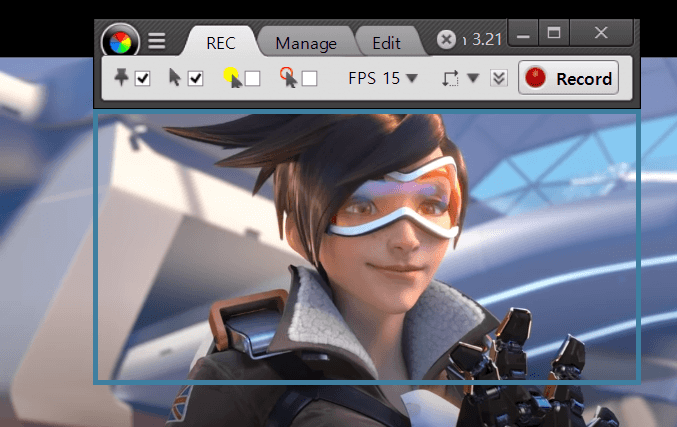Click the mouse cursor capture icon
The width and height of the screenshot is (677, 427).
175,78
